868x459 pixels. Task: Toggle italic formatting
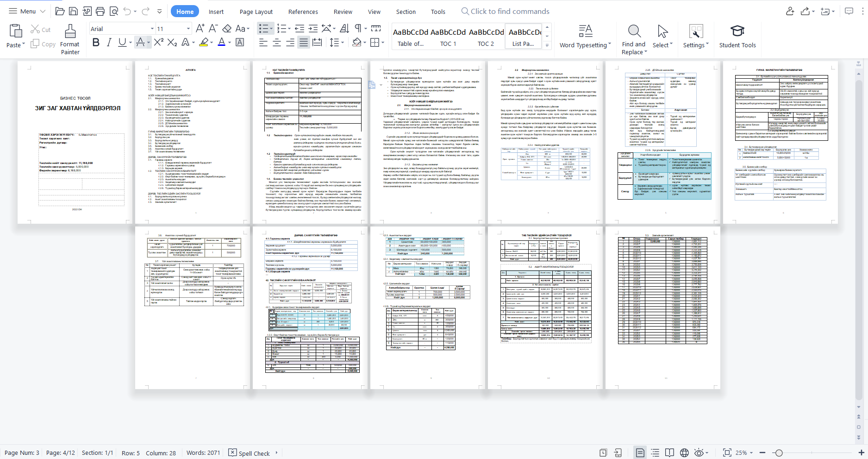coord(109,43)
